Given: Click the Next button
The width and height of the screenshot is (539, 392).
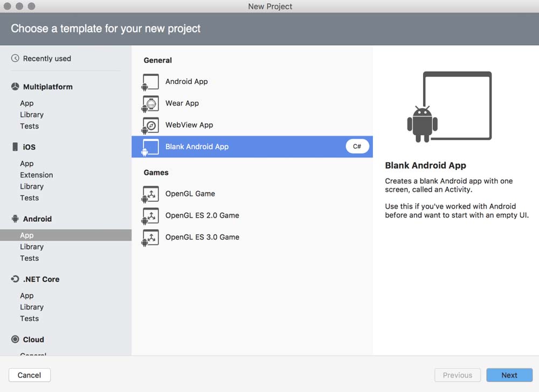Looking at the screenshot, I should (x=509, y=375).
